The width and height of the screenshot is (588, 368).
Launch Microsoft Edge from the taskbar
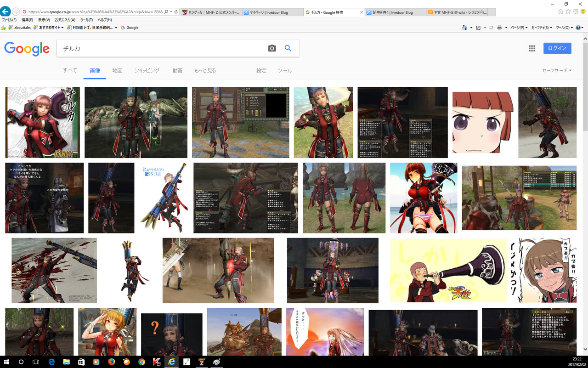51,362
